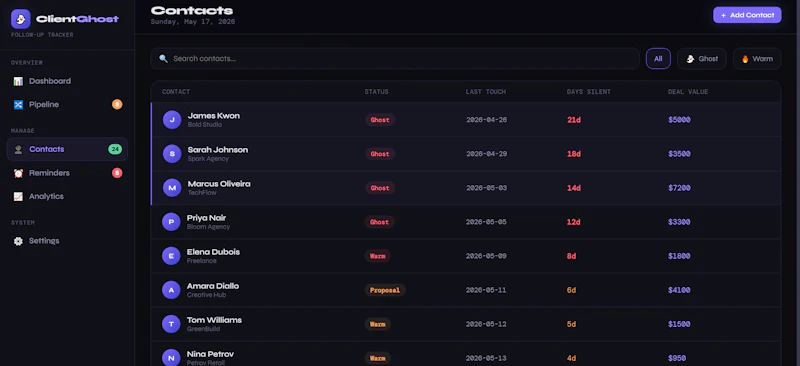Viewport: 800px width, 366px height.
Task: Open the Pipeline page
Action: pyautogui.click(x=67, y=105)
